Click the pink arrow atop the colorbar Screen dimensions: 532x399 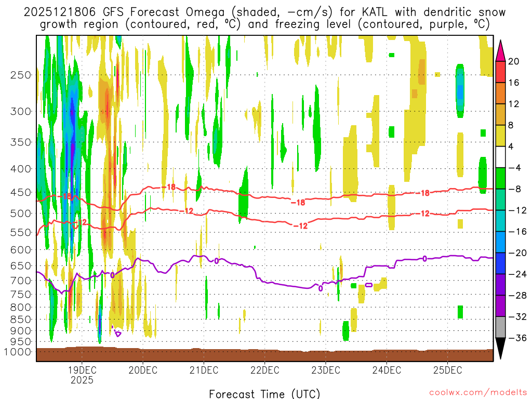501,49
